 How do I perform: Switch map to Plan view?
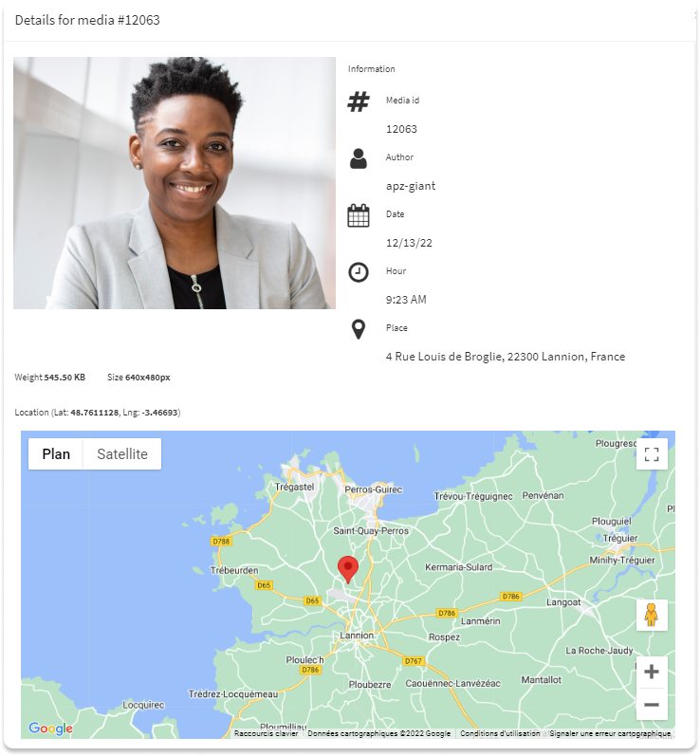click(x=56, y=453)
